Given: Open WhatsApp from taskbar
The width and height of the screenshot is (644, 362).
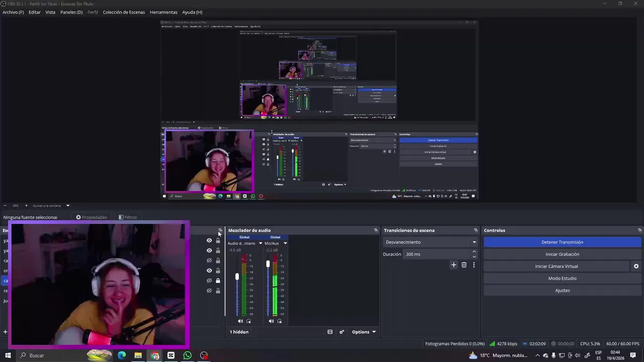Looking at the screenshot, I should (187, 355).
